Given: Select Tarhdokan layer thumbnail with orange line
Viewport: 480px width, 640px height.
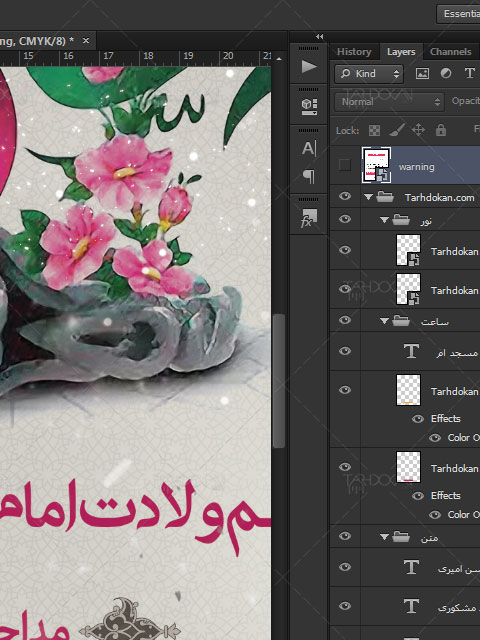Looking at the screenshot, I should (408, 390).
